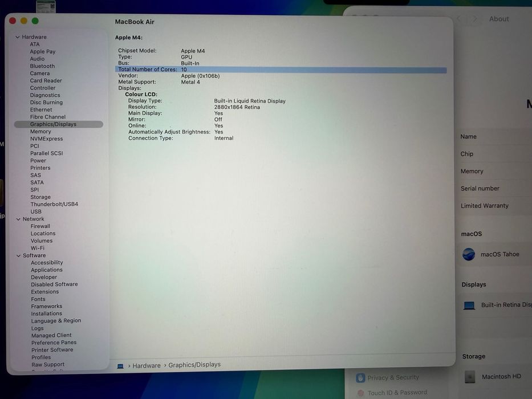This screenshot has width=532, height=399.
Task: Select Applications in the Software list
Action: 47,270
